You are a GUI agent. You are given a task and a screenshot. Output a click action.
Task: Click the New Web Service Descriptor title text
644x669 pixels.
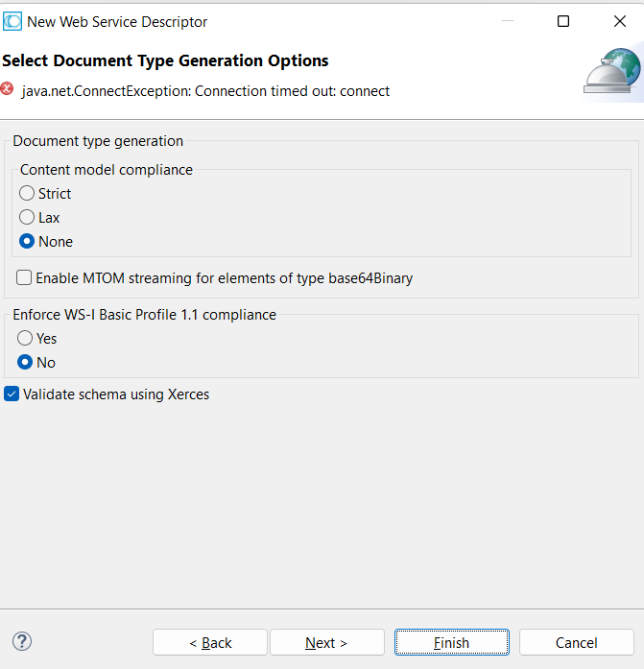[117, 21]
